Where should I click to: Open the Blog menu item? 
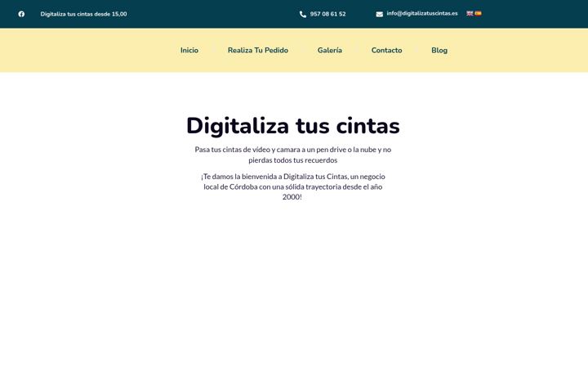click(439, 51)
